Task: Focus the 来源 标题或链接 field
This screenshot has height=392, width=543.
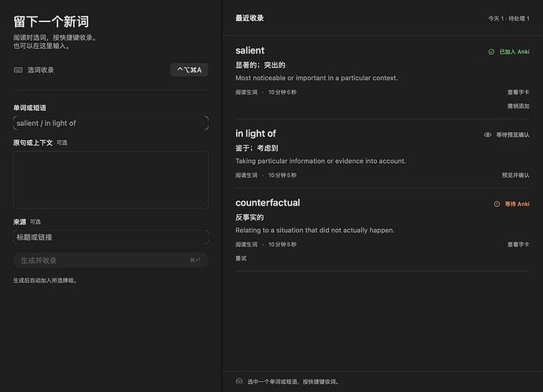Action: [x=111, y=237]
